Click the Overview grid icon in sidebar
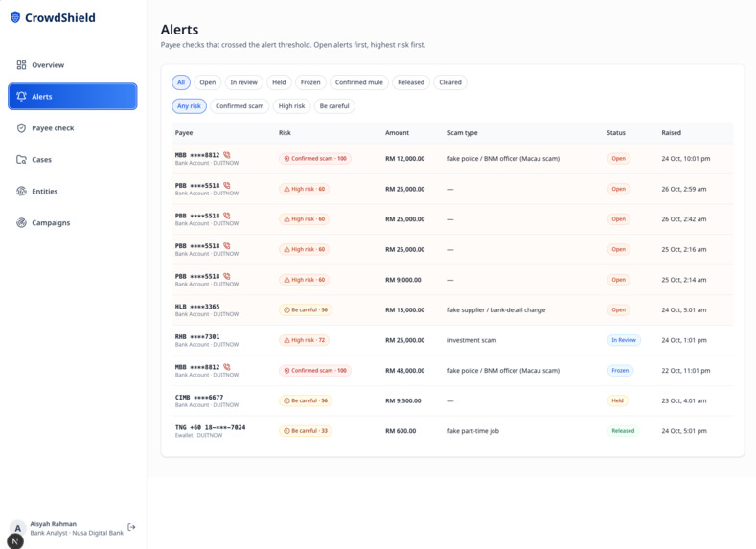This screenshot has width=756, height=549. (x=21, y=64)
